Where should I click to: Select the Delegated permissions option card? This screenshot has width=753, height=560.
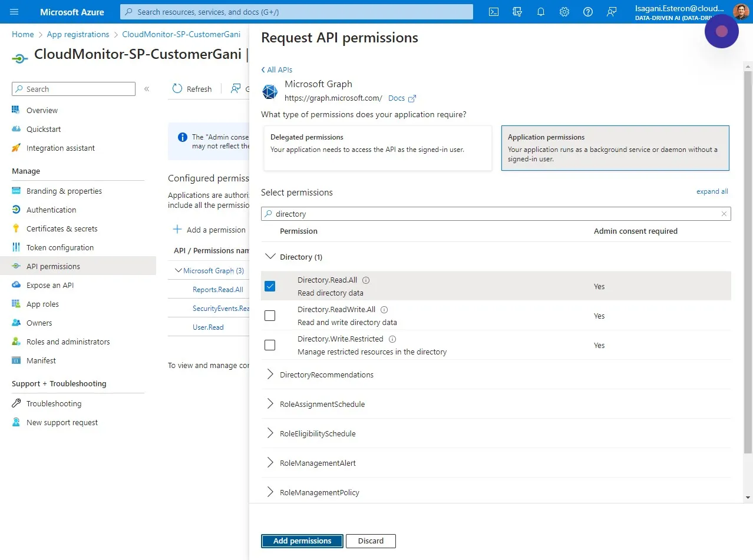378,148
